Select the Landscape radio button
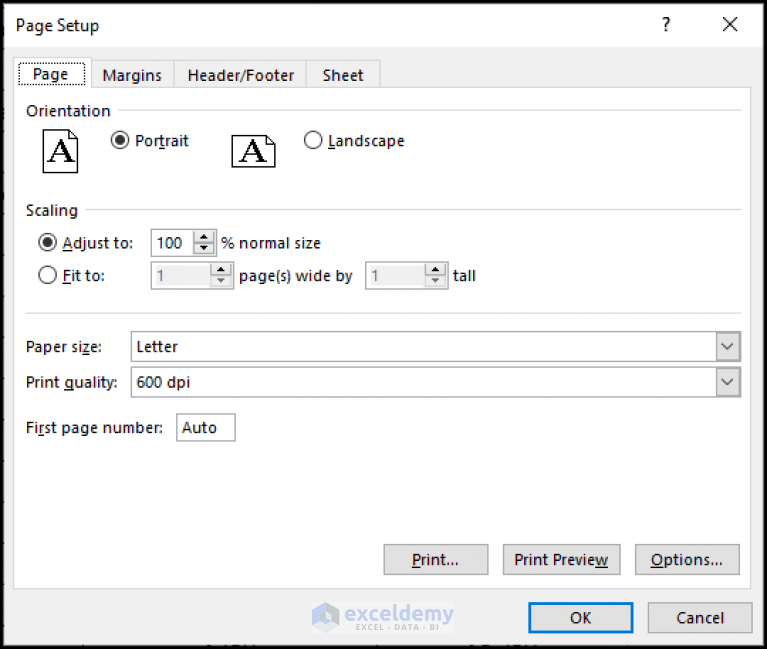The width and height of the screenshot is (767, 649). pyautogui.click(x=313, y=140)
